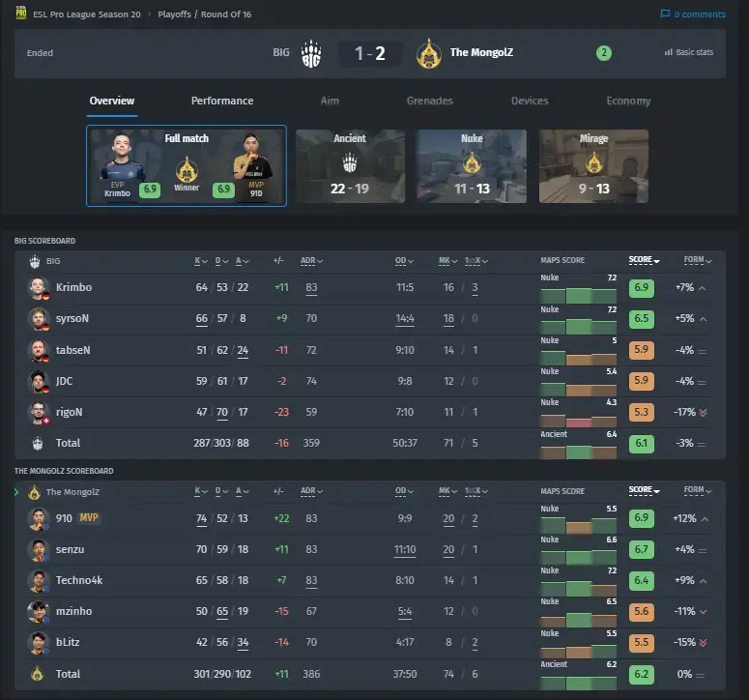Click the BIG logo in scoreboard header row
The height and width of the screenshot is (700, 749).
tap(35, 261)
